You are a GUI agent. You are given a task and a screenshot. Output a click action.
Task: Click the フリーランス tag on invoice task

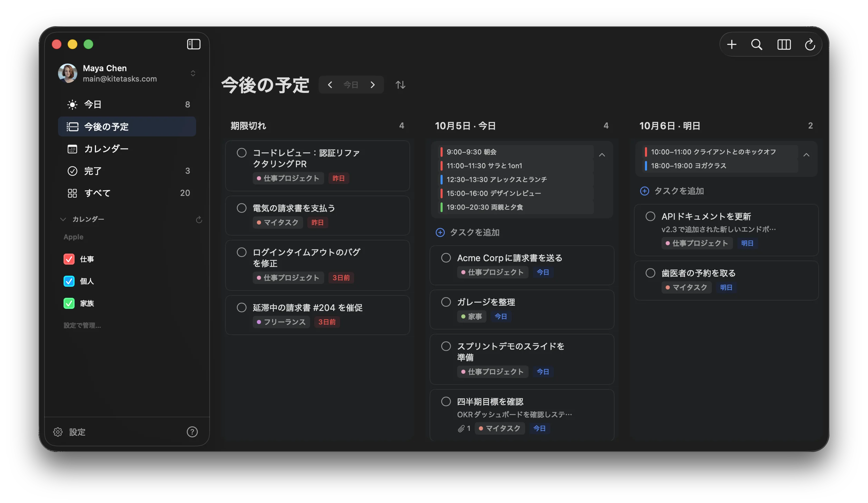(281, 322)
